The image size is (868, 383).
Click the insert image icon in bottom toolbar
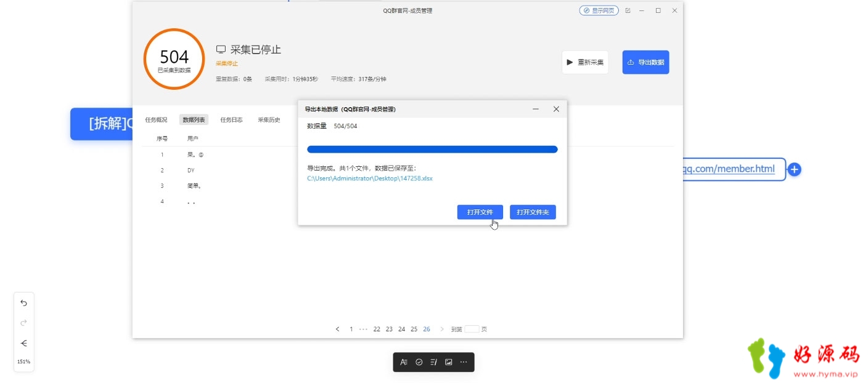coord(449,362)
